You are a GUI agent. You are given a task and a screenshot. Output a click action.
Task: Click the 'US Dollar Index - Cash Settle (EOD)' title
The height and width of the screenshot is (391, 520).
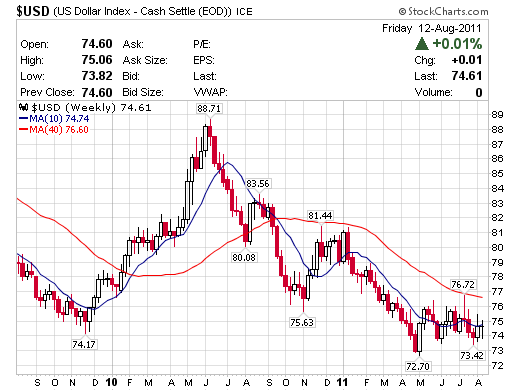[x=142, y=11]
